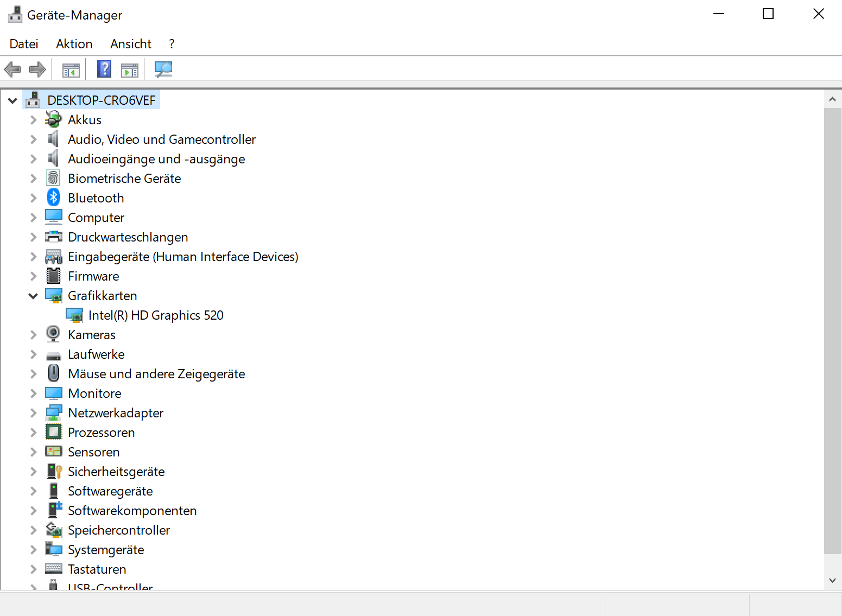842x616 pixels.
Task: Collapse the DESKTOP-CRO6VEF root node
Action: point(12,100)
